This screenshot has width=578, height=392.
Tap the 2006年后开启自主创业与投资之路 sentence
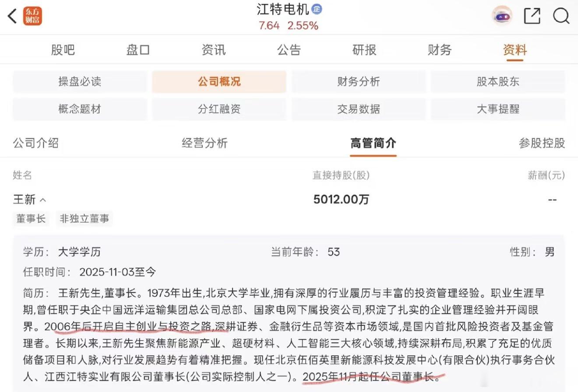tap(128, 326)
